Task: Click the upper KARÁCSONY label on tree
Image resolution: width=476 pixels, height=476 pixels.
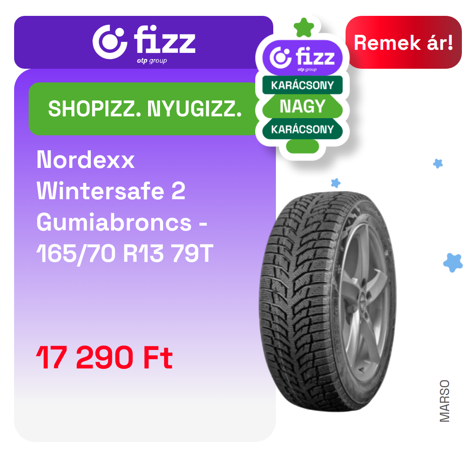Action: (302, 86)
